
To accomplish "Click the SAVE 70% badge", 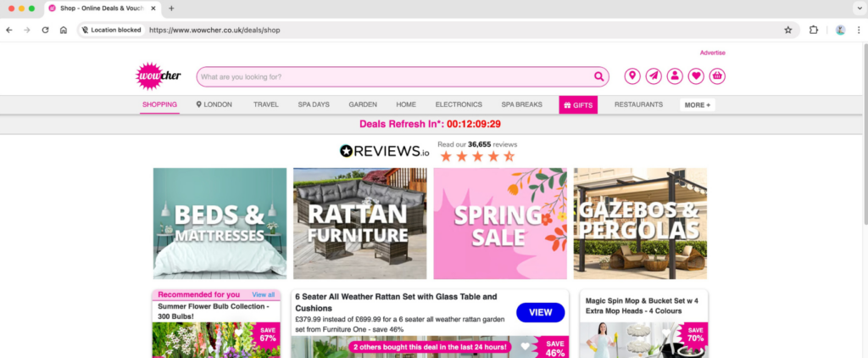I will tap(695, 334).
